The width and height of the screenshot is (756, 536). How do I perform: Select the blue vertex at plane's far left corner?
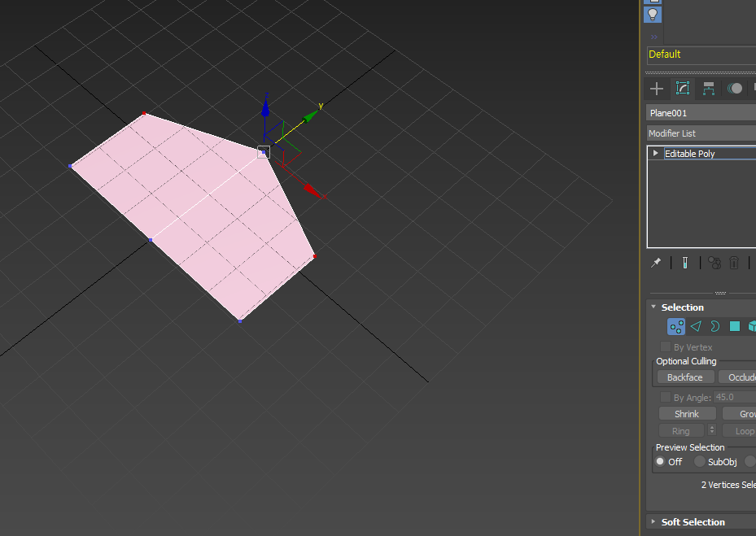point(71,166)
